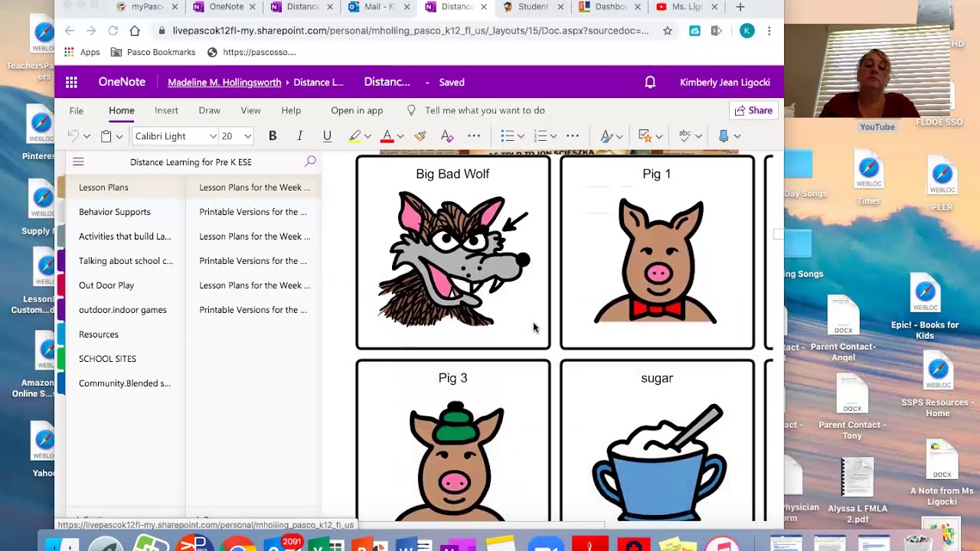Select the Behavior Supports section
The width and height of the screenshot is (980, 551).
click(115, 212)
